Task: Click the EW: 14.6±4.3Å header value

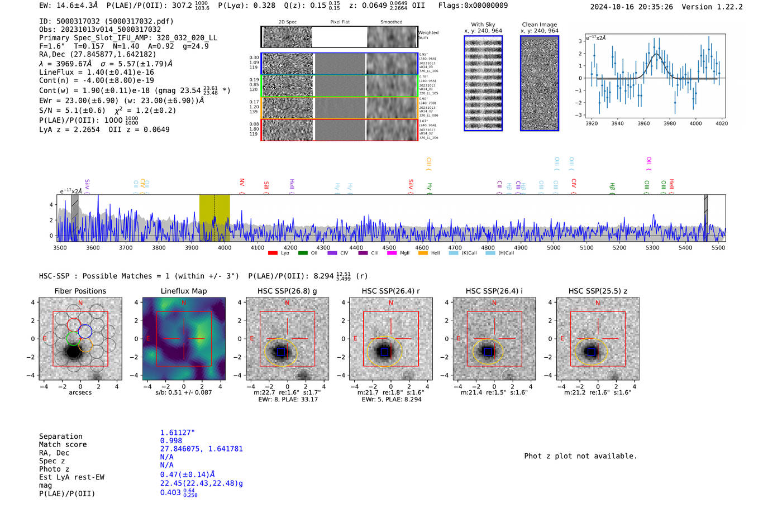Action: tap(69, 6)
